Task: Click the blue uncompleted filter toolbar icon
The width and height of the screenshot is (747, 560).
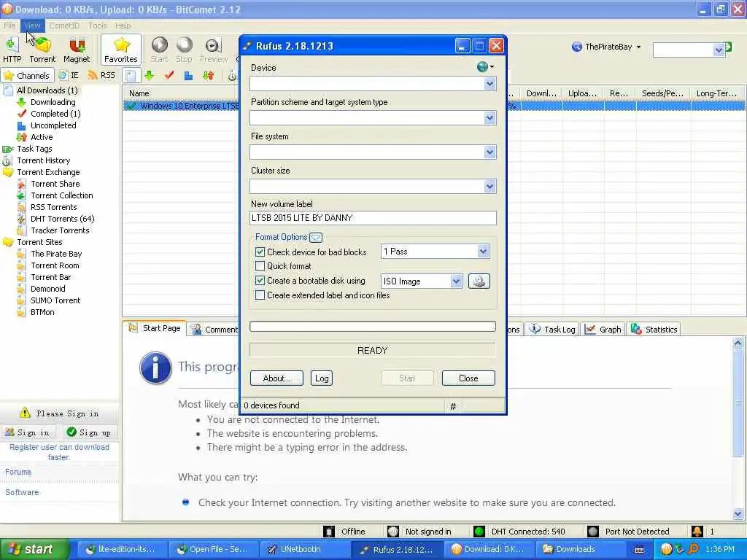Action: point(189,75)
